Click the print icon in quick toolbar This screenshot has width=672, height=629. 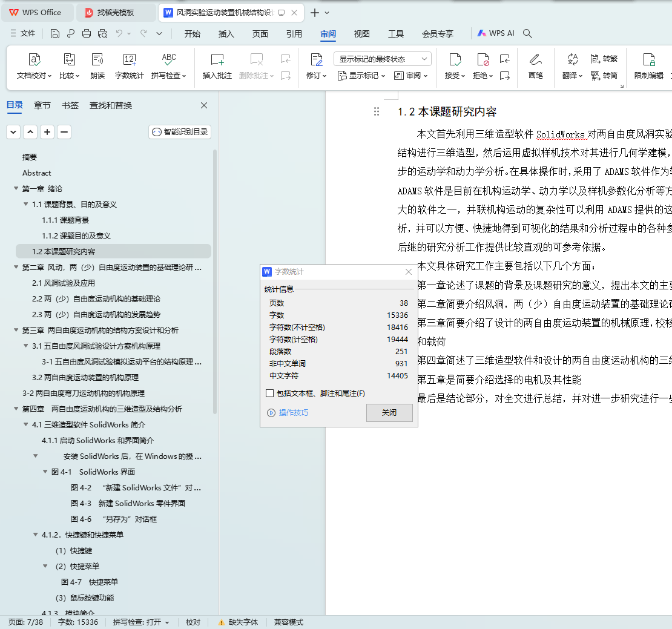(87, 33)
